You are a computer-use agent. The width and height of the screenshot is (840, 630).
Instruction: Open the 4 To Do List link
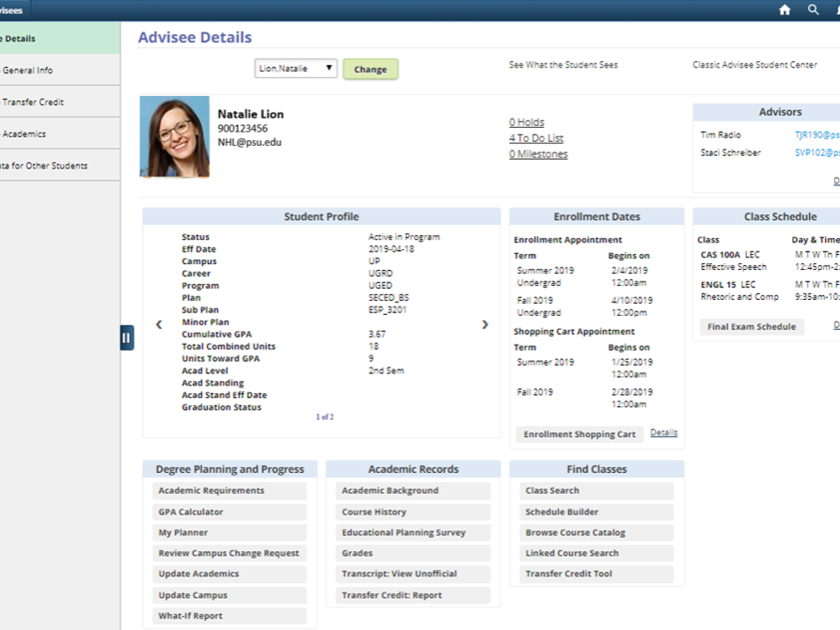(x=536, y=138)
